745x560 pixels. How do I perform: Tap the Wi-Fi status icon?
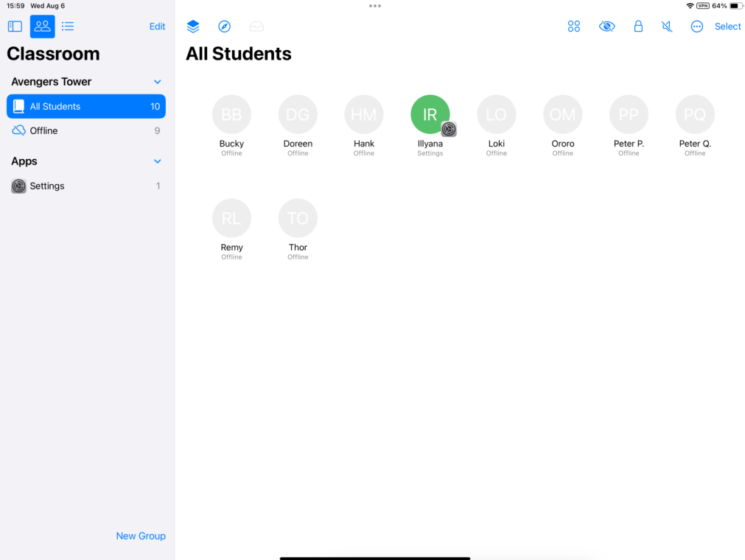690,6
